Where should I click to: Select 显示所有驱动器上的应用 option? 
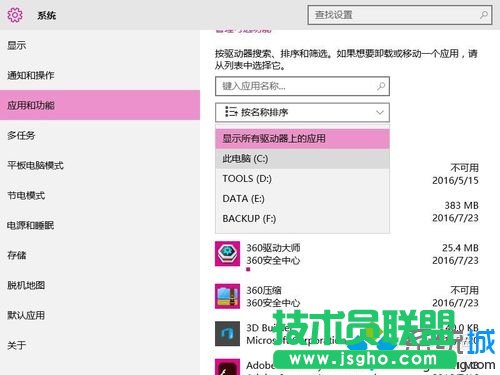click(x=302, y=139)
